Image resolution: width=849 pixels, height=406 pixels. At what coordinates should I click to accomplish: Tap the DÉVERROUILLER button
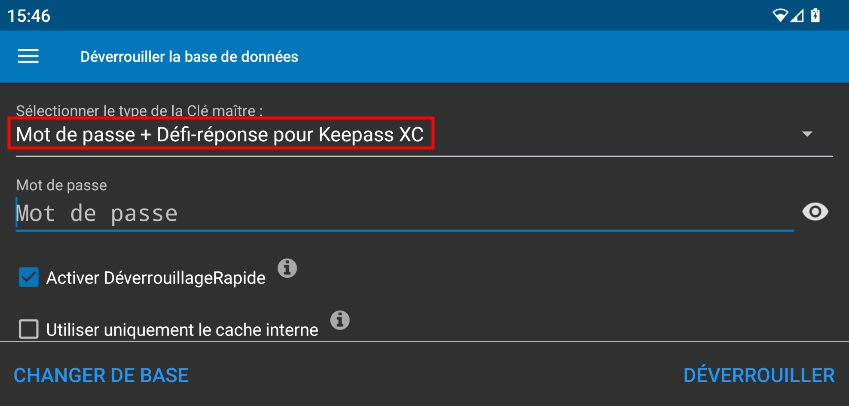coord(758,375)
